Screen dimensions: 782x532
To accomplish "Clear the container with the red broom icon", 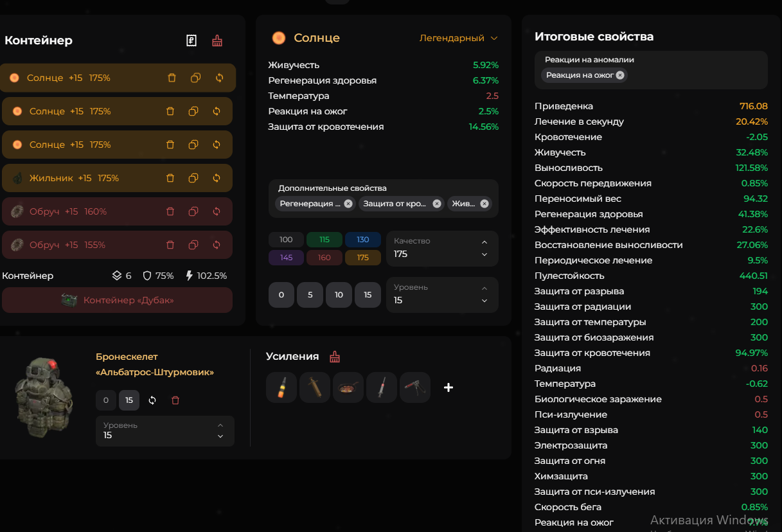I will [217, 40].
